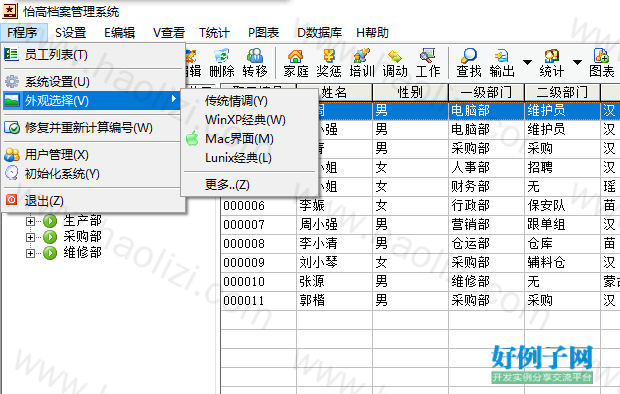Choose 修复并重新计算编号(W) menu entry

[93, 128]
